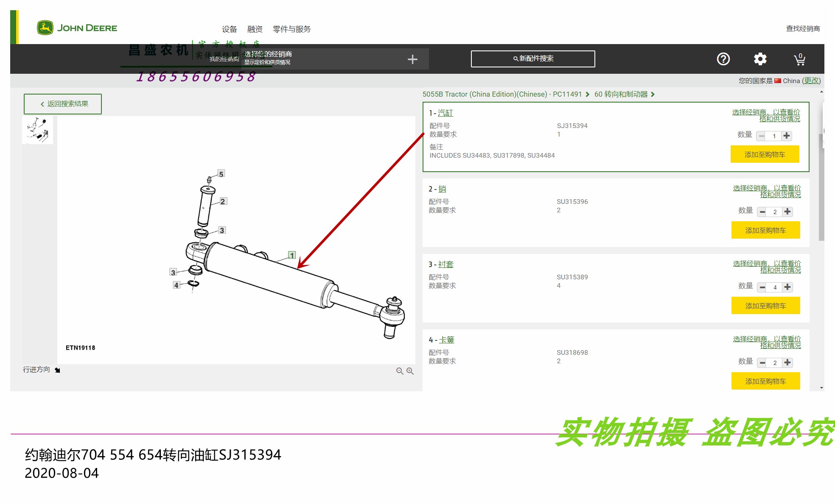Click 查找经销商 link

pos(803,28)
